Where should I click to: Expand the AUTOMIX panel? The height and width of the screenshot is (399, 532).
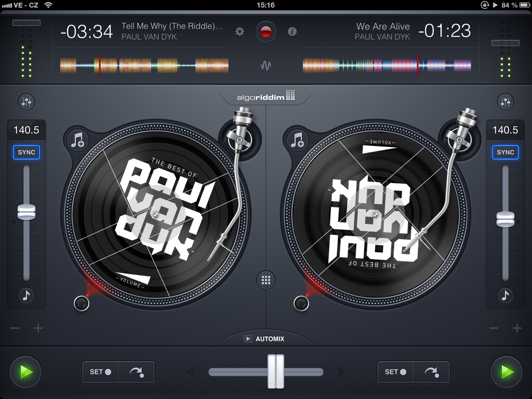coord(266,339)
